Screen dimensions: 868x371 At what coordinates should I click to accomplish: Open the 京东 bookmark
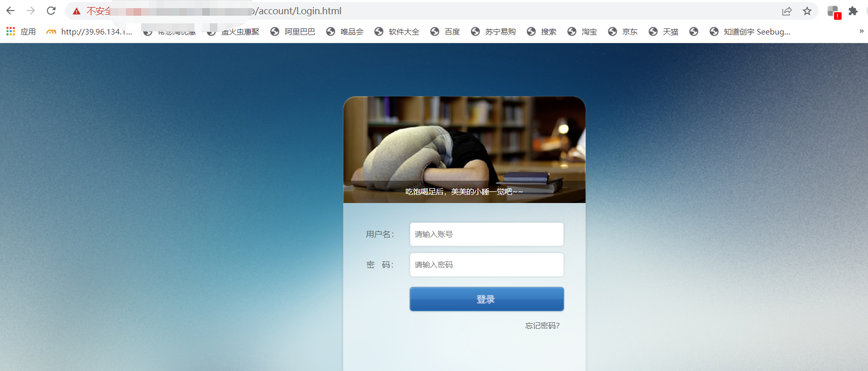(x=623, y=31)
